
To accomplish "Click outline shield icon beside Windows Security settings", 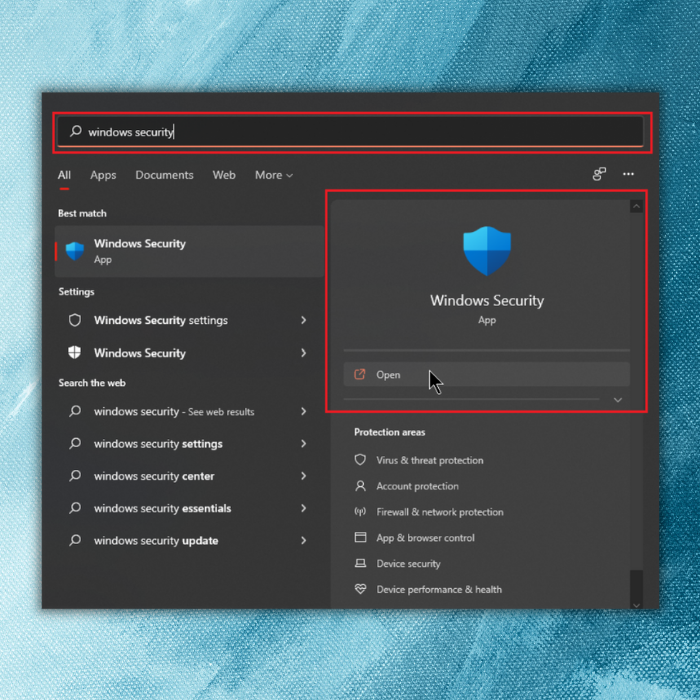I will 75,320.
